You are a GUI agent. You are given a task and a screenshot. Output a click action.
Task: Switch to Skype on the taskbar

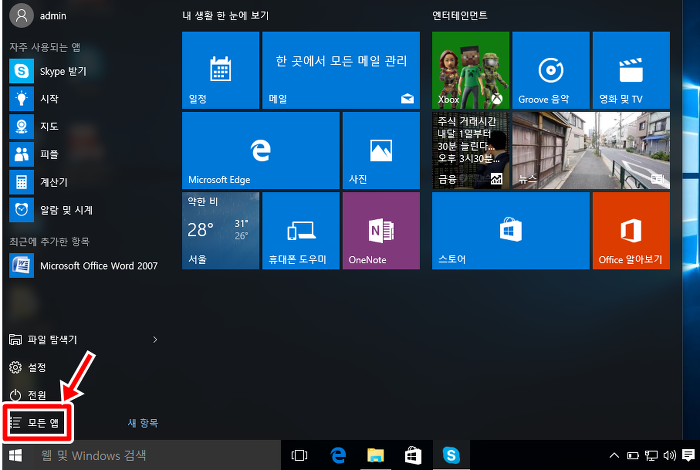point(451,455)
